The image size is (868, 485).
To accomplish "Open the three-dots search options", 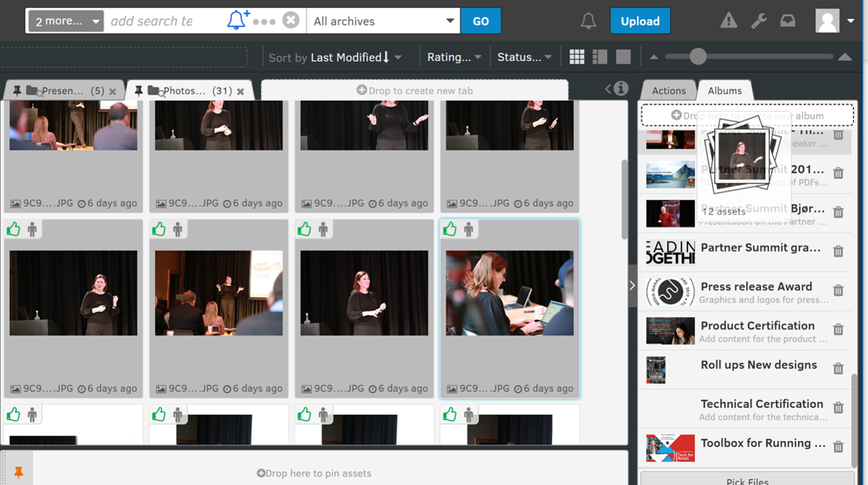I will pyautogui.click(x=264, y=22).
